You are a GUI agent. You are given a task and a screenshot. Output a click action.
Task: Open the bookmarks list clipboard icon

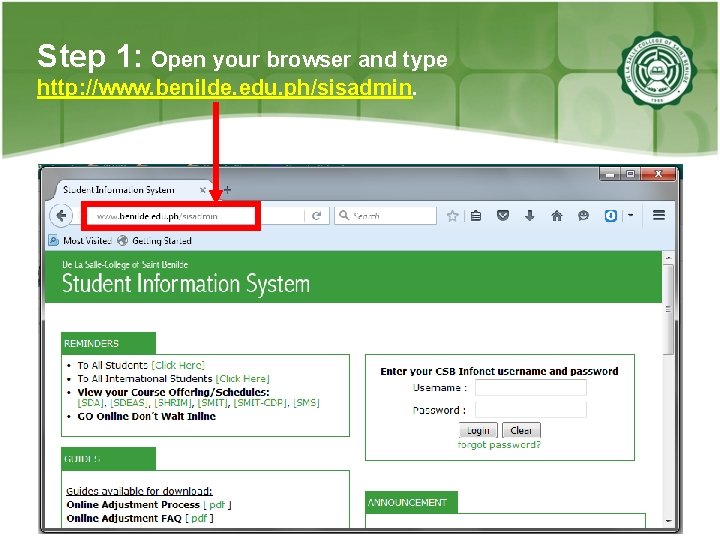coord(476,216)
